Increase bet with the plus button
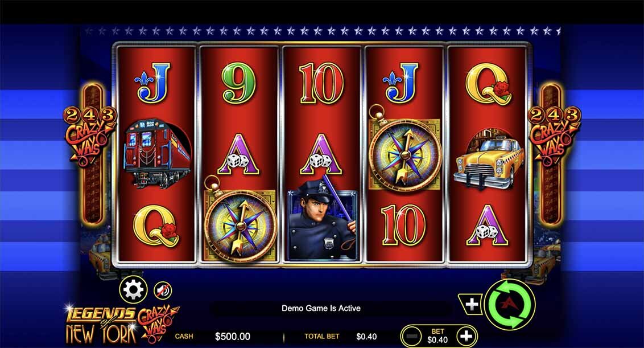644x348 pixels. [x=466, y=337]
